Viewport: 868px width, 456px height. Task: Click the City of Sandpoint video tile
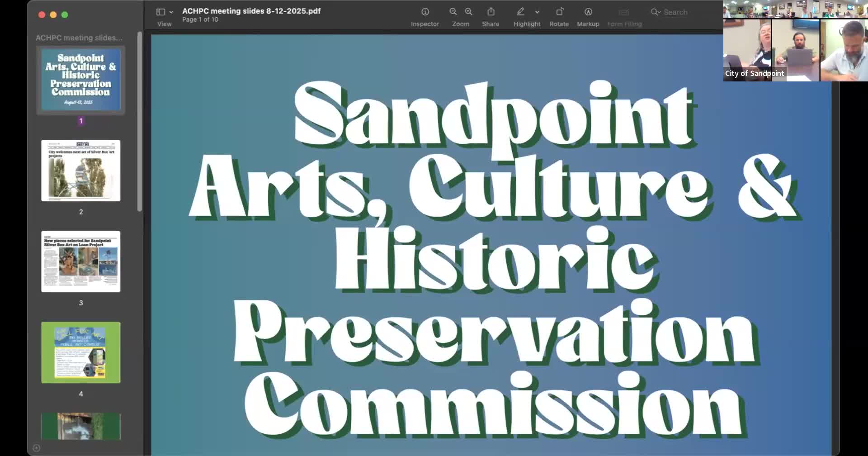tap(747, 50)
